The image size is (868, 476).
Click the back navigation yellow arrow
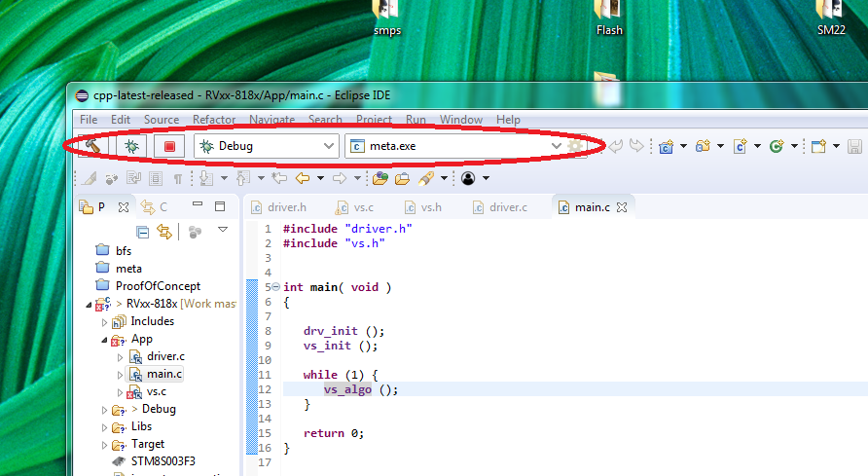tap(303, 178)
